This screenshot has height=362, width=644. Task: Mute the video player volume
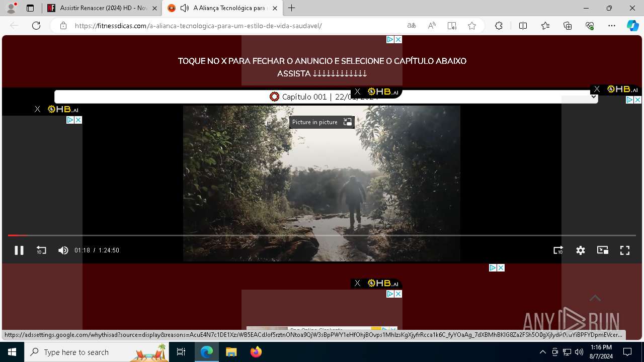click(63, 250)
